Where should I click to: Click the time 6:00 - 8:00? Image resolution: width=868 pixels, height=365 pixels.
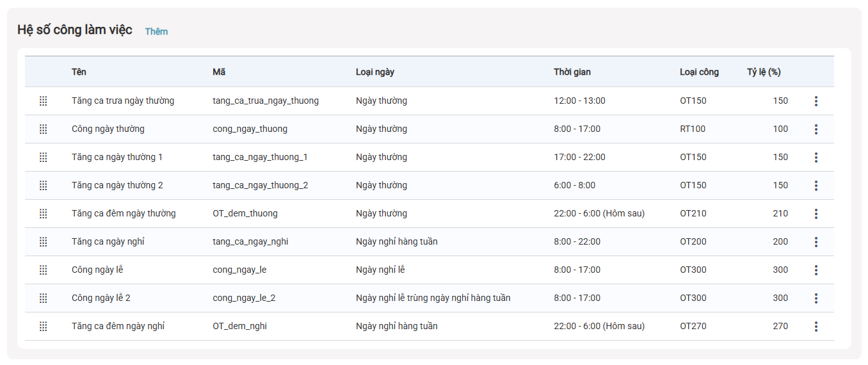574,185
